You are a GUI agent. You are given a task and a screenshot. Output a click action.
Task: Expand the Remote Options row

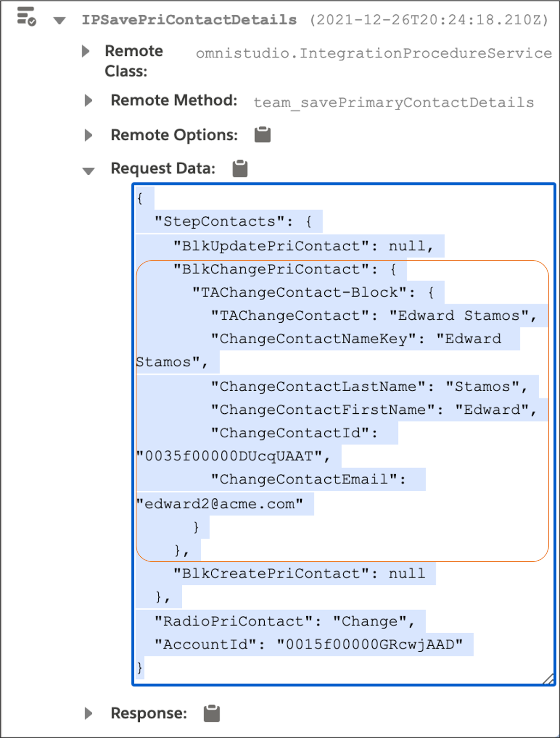click(88, 135)
